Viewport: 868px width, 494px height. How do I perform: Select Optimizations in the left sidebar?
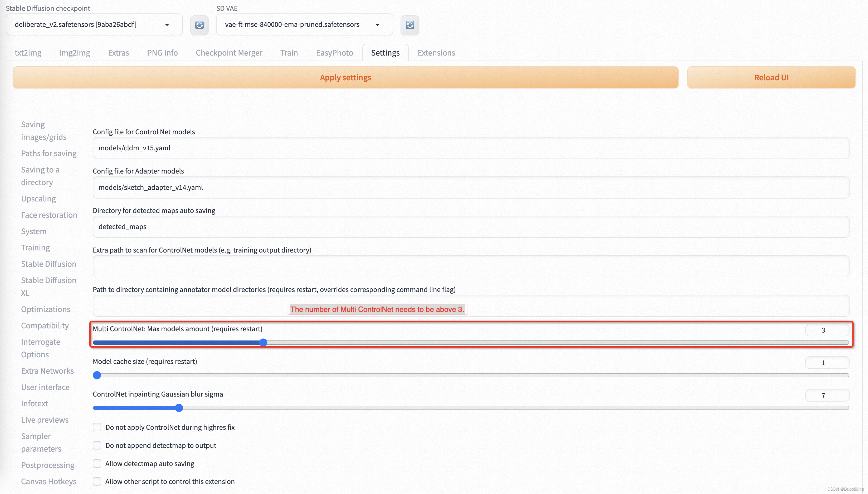tap(45, 309)
